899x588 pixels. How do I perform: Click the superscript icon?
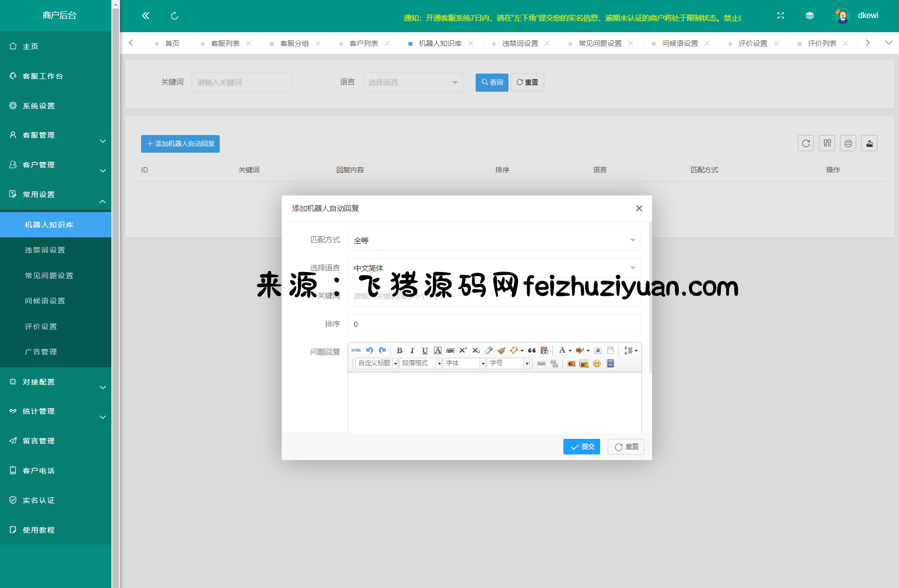[x=463, y=351]
